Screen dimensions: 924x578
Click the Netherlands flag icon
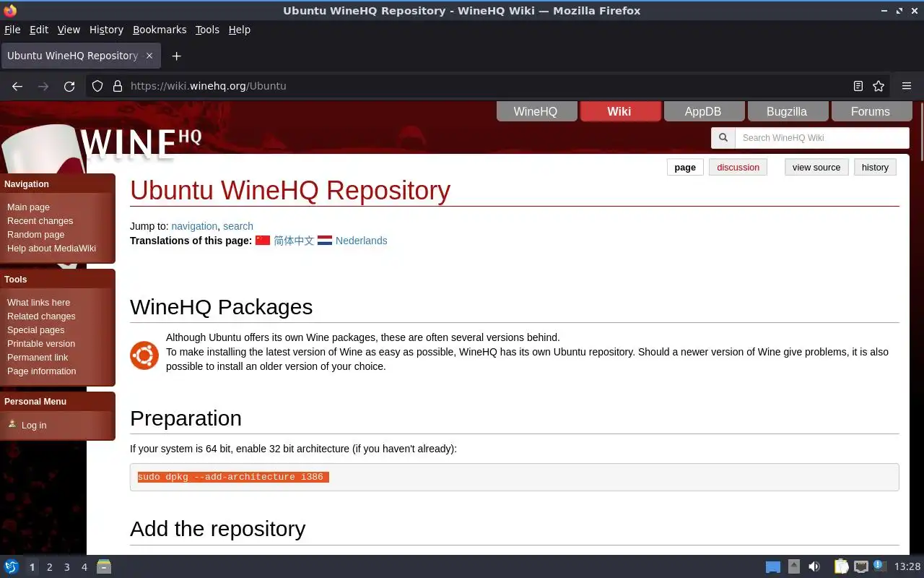point(325,241)
